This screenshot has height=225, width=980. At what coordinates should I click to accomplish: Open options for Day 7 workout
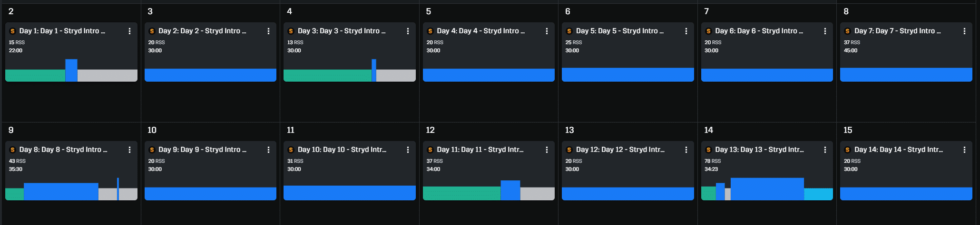point(964,31)
